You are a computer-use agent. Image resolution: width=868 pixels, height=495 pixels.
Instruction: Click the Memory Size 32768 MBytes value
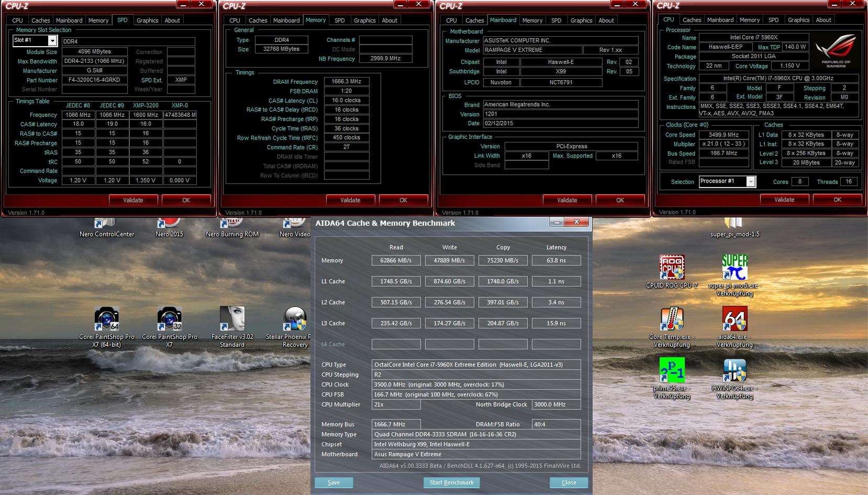(x=281, y=49)
